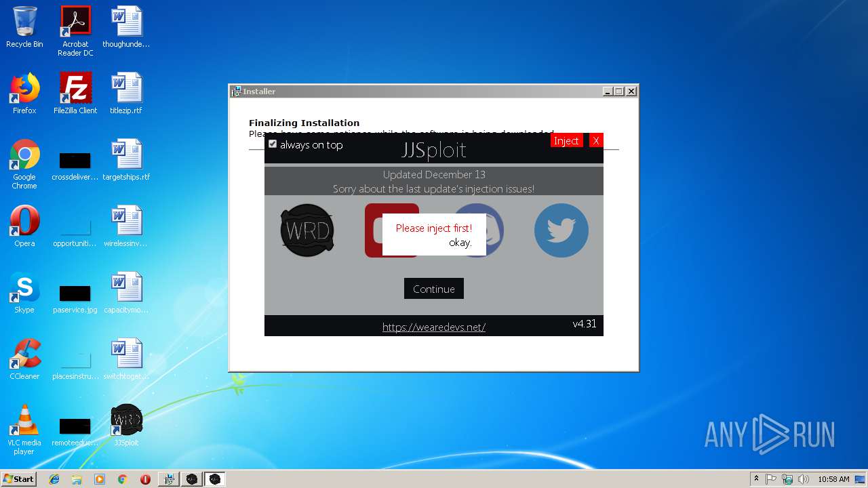Click the Finalizing Installation heading in Installer

[x=304, y=123]
